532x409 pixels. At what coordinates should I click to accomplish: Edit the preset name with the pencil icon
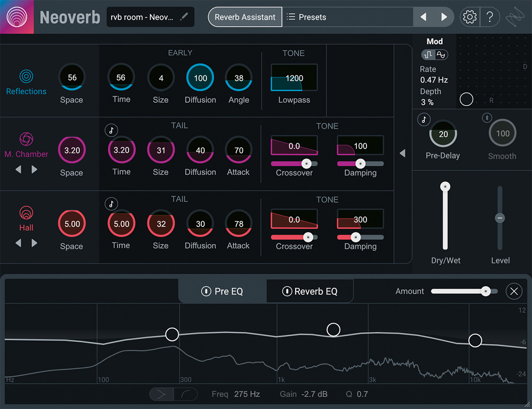coord(184,17)
